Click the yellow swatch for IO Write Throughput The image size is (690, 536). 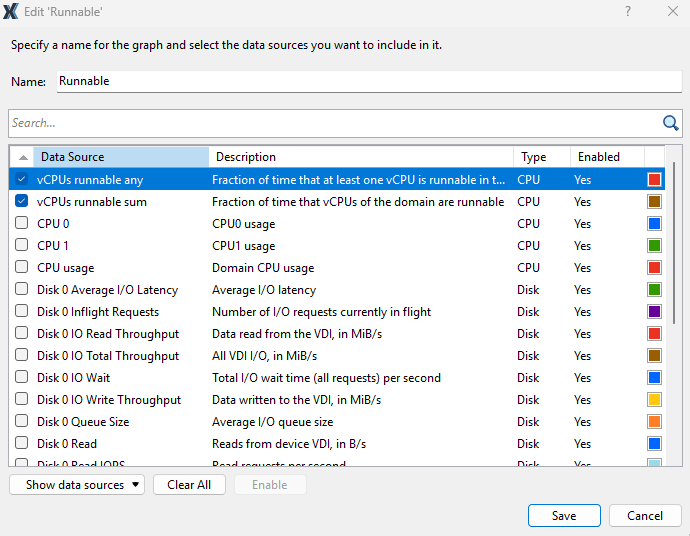tap(654, 400)
